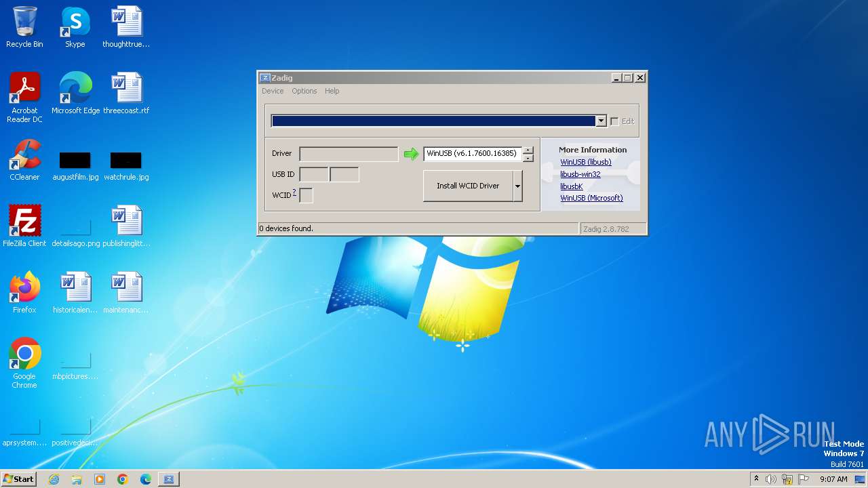Open the media player taskbar icon
This screenshot has height=488, width=868.
pyautogui.click(x=100, y=479)
